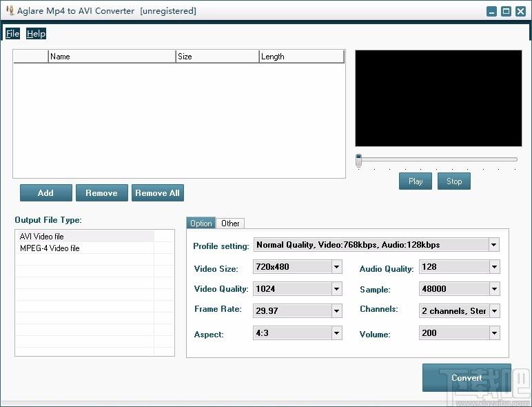Start the conversion with Convert button
Viewport: 532px width, 407px height.
[467, 378]
